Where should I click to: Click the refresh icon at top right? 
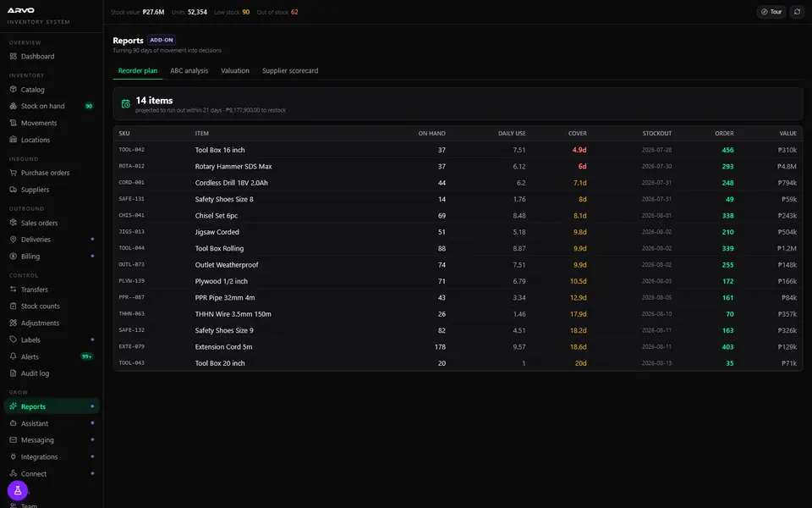797,12
